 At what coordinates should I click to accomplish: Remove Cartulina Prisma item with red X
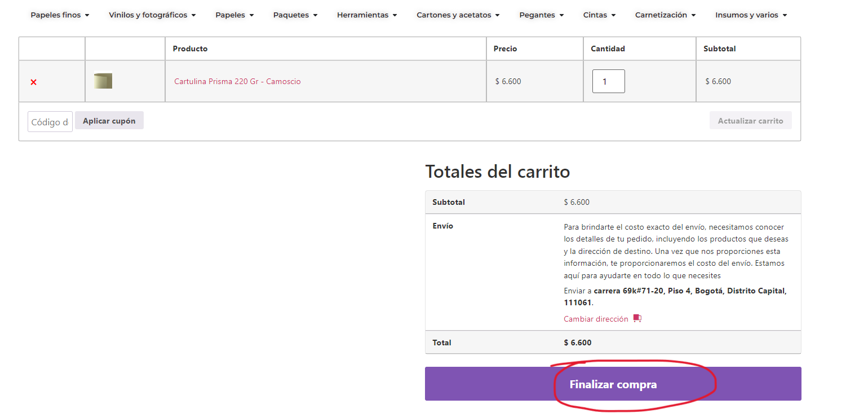click(33, 82)
